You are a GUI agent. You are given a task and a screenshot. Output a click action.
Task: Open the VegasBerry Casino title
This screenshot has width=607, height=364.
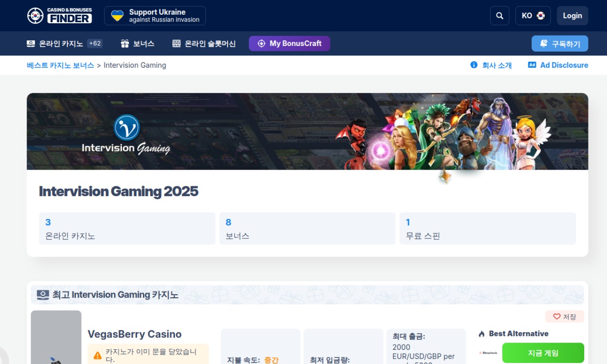click(x=135, y=334)
